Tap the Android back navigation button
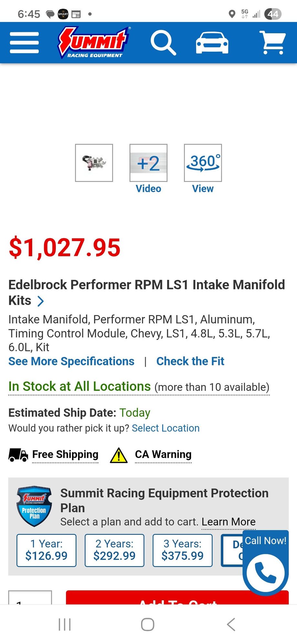The height and width of the screenshot is (644, 297). (x=231, y=624)
